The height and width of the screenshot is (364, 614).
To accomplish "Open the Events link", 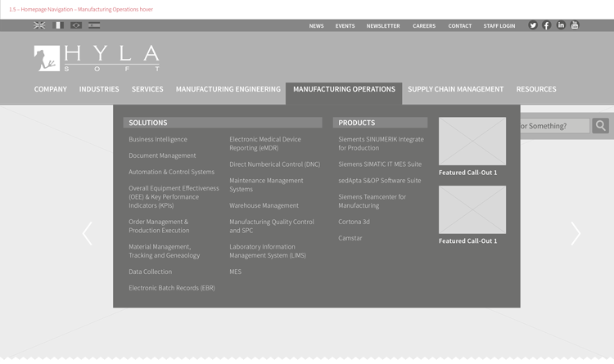I will [x=345, y=26].
